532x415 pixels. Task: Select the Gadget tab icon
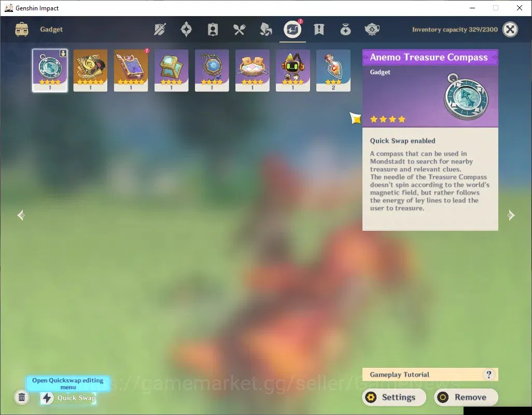292,30
